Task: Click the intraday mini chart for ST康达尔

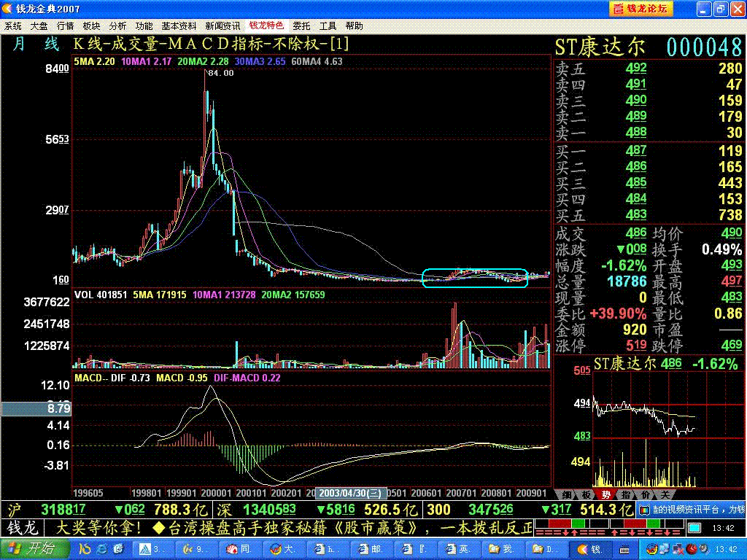Action: point(667,429)
